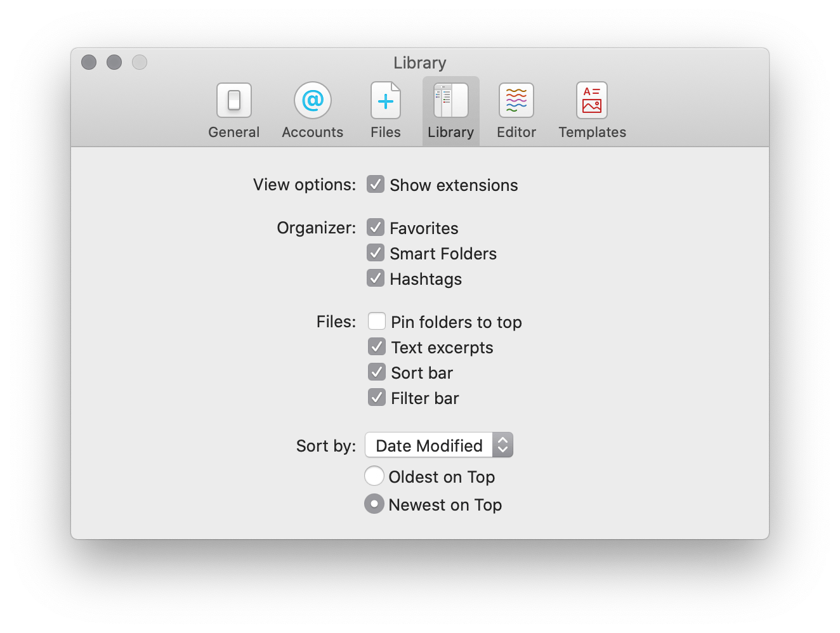Switch to the Editor tab label
Screen dimensions: 840x633
click(516, 132)
